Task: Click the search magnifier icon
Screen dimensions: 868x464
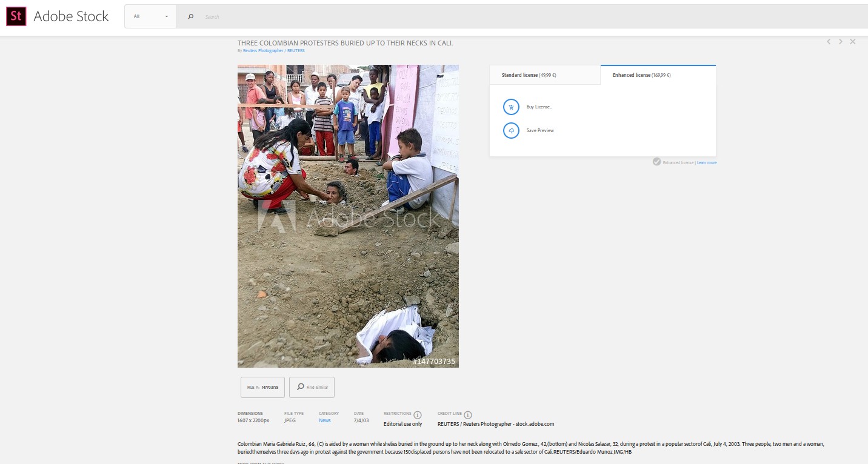Action: pos(190,16)
